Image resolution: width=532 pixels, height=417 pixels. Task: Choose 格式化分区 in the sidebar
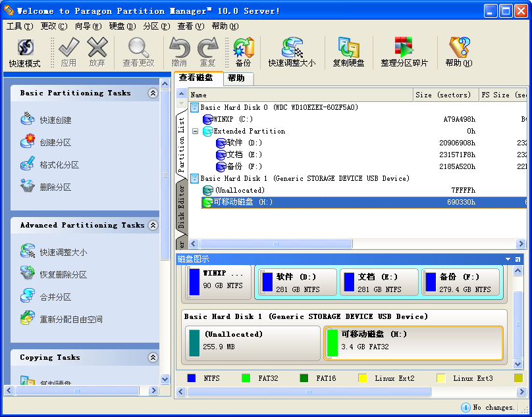pos(59,165)
